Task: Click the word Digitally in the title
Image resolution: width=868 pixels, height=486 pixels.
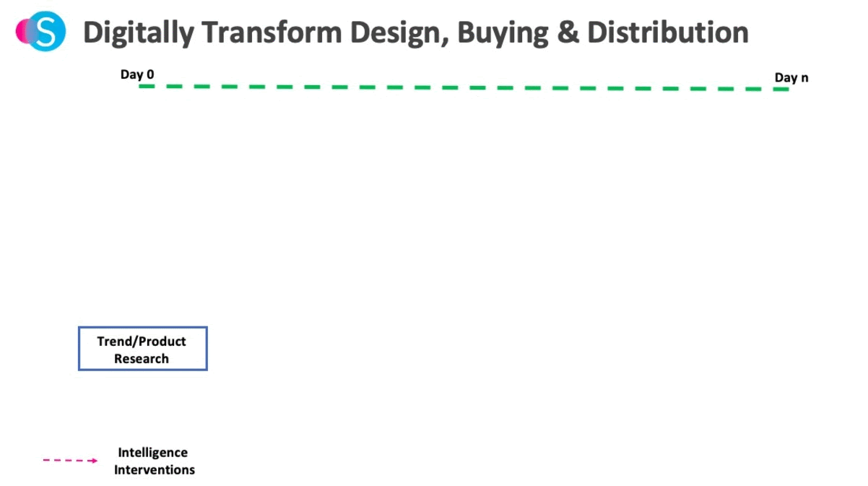Action: point(139,32)
